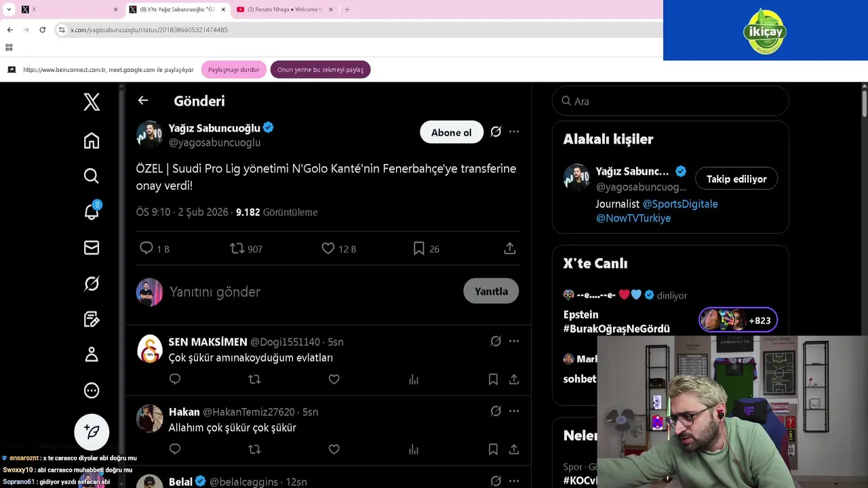Image resolution: width=868 pixels, height=488 pixels.
Task: Click the Abone ol subscribe button
Action: (x=451, y=132)
